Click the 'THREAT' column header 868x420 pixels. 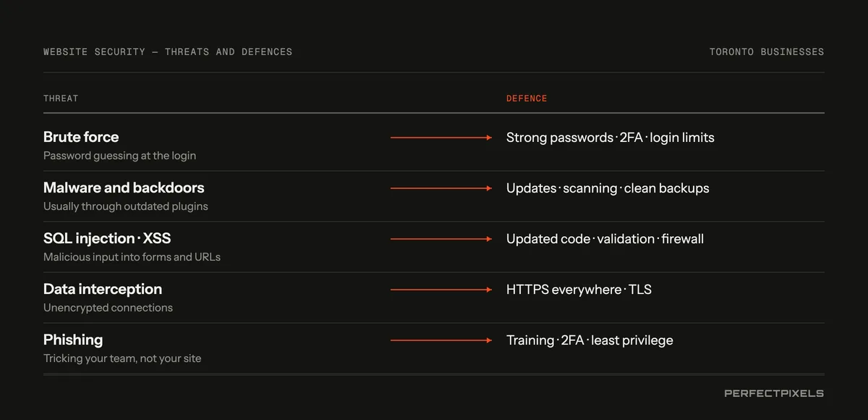pos(61,98)
